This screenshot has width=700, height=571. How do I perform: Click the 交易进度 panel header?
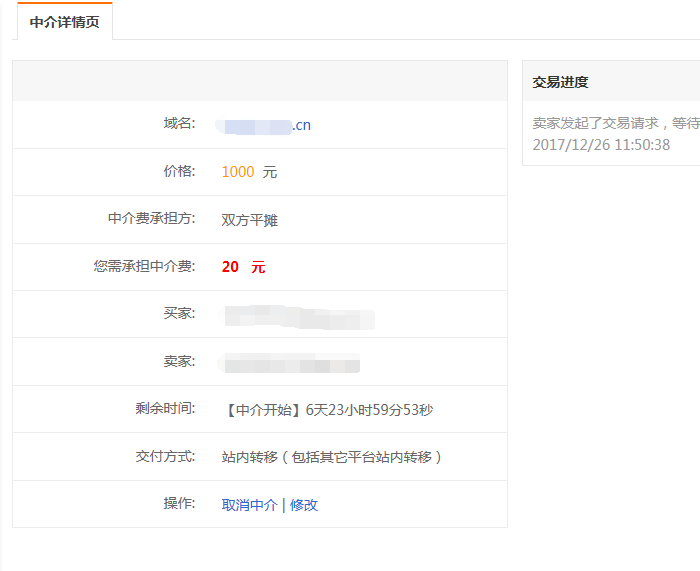click(561, 82)
